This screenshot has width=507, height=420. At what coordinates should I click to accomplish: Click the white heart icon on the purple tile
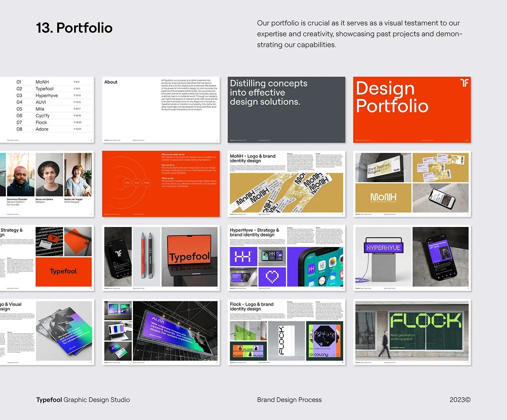(x=272, y=277)
